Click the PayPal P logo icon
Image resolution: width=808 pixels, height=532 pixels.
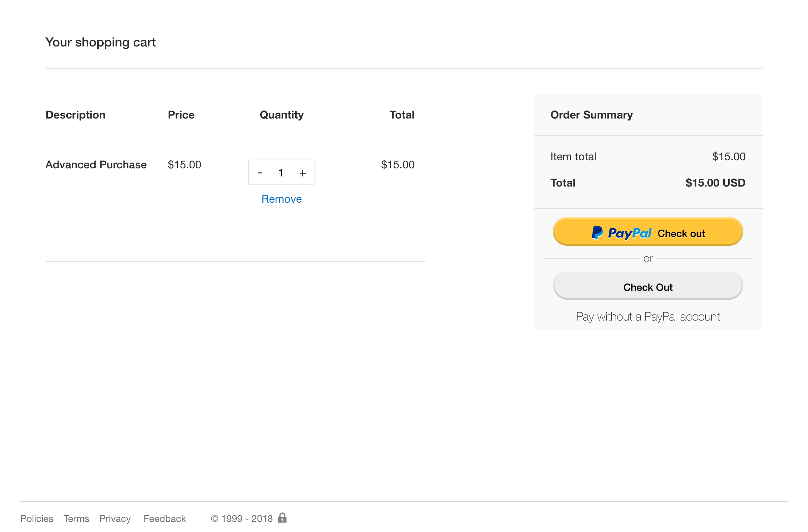pos(597,233)
